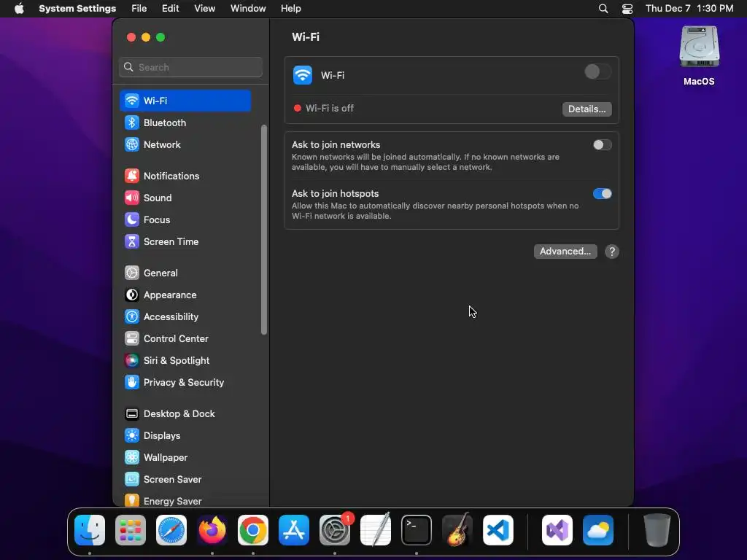Open Displays settings
Viewport: 747px width, 560px height.
point(185,436)
